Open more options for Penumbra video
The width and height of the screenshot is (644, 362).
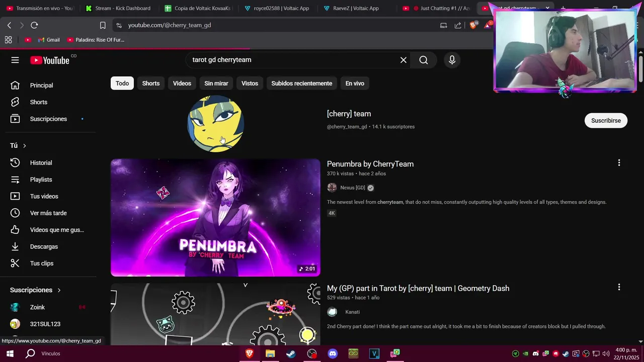coord(619,163)
